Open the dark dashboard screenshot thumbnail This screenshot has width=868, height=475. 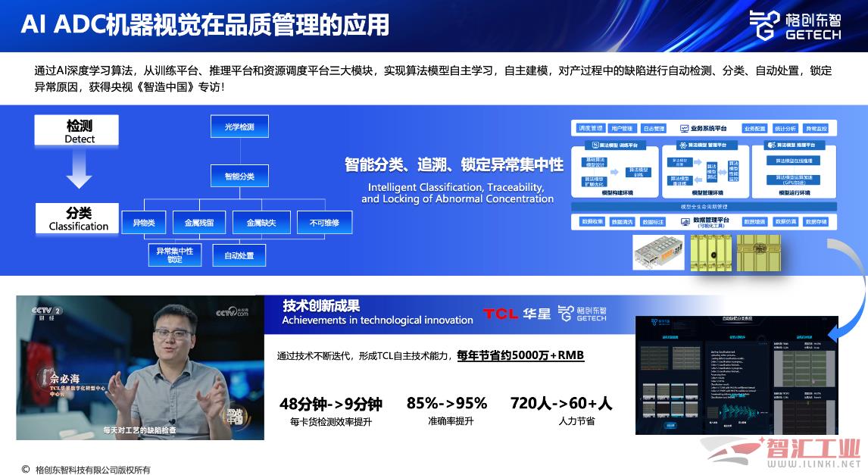click(736, 375)
